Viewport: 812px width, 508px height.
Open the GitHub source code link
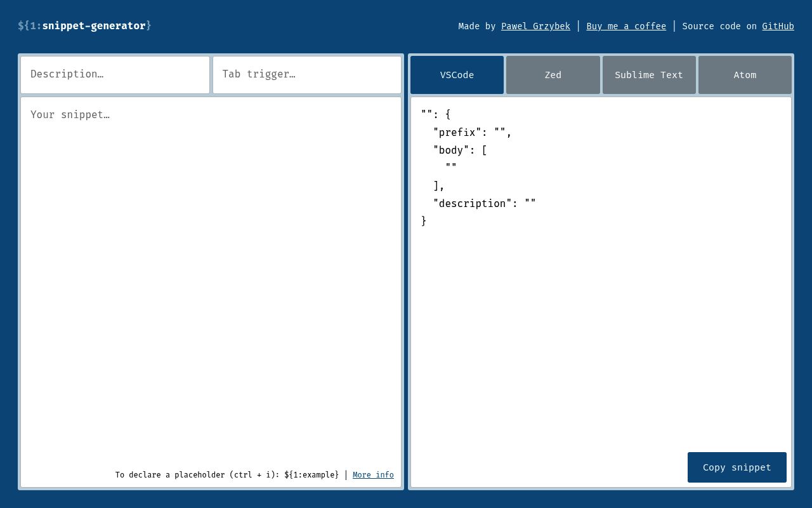778,26
